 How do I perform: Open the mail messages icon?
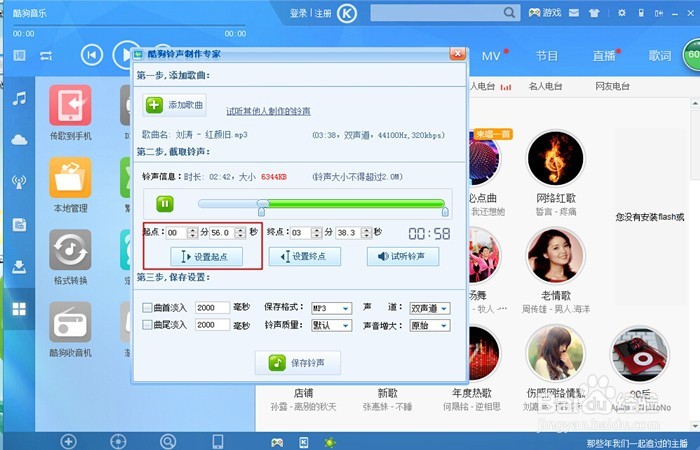tap(574, 13)
